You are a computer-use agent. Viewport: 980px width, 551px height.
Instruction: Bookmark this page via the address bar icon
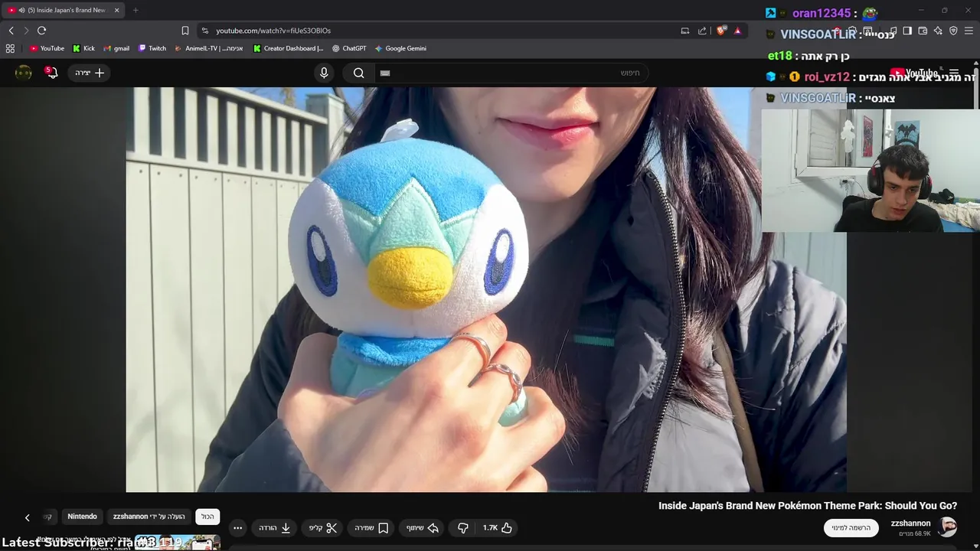click(x=185, y=31)
